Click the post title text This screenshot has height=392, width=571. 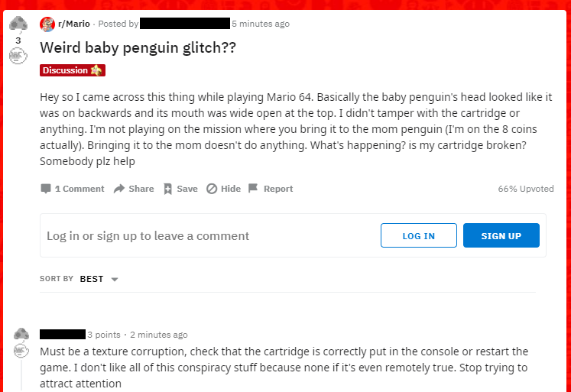(138, 47)
